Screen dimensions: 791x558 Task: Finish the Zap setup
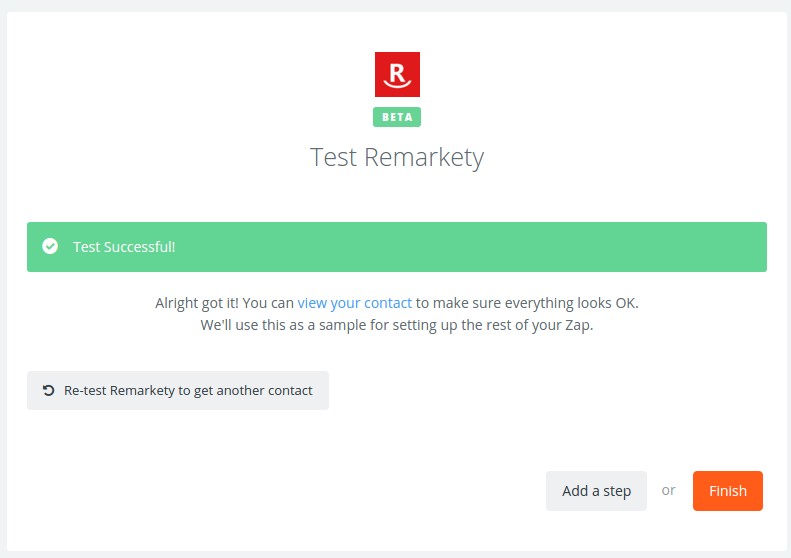click(727, 491)
